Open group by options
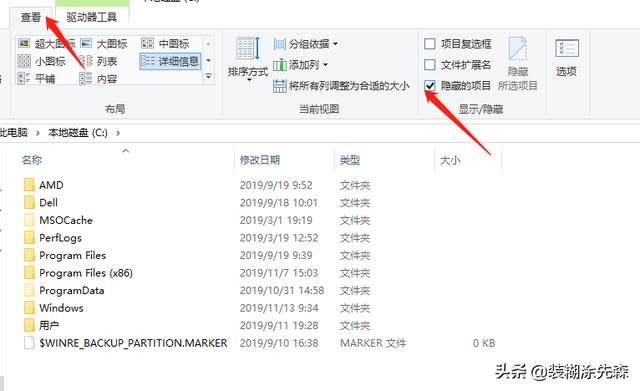 pos(306,44)
